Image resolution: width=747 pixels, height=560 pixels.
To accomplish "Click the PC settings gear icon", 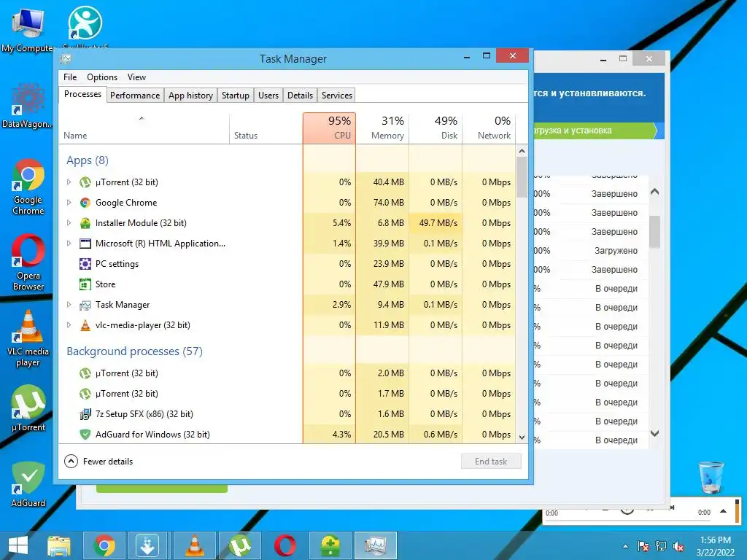I will click(x=85, y=264).
